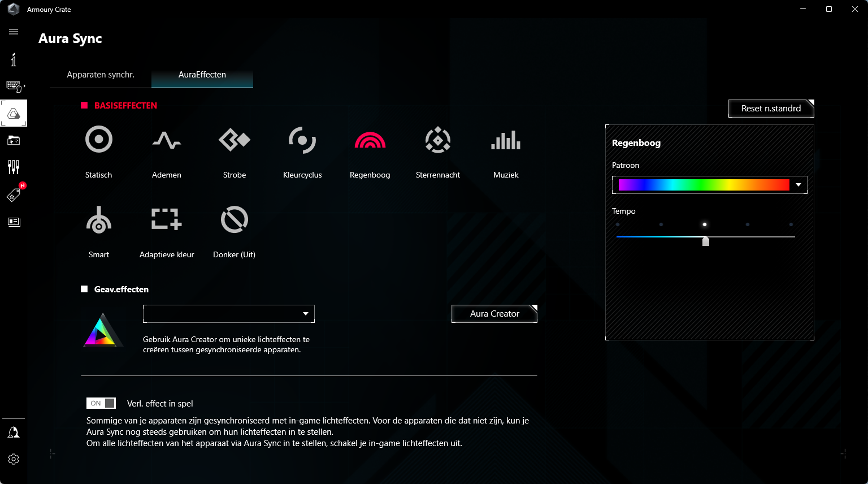Activate the Strobe effect
The height and width of the screenshot is (484, 868).
(x=235, y=140)
